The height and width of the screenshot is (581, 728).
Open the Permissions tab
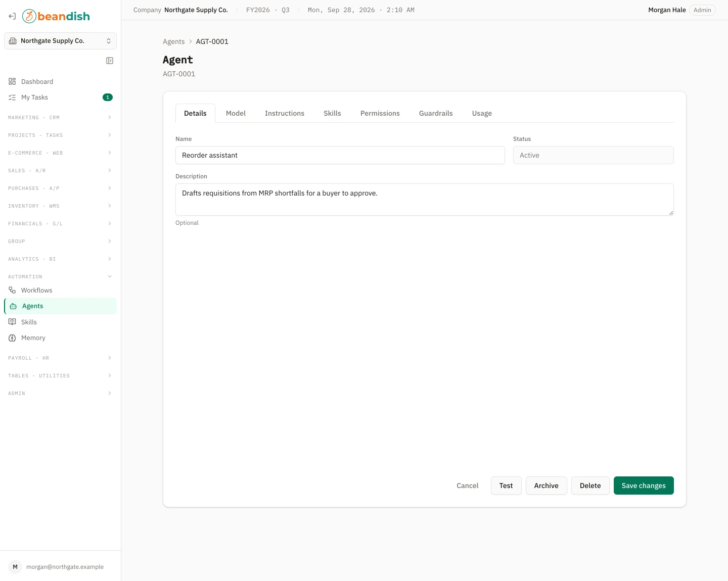[380, 113]
